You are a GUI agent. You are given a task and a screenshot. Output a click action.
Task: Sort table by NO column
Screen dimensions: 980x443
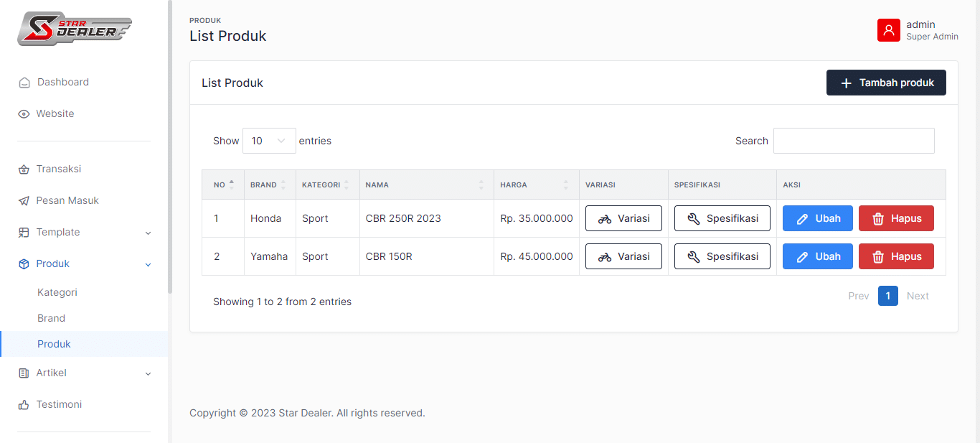pos(222,185)
